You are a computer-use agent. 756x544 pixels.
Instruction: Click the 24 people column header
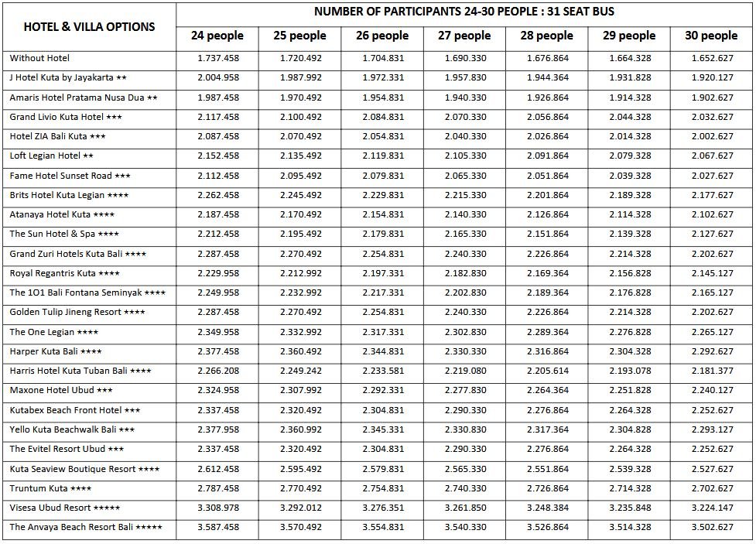[217, 36]
